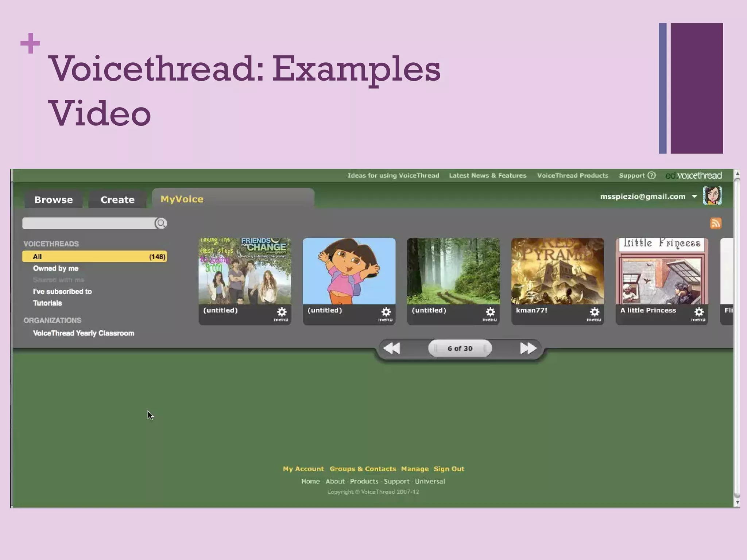Open the About footer link

tap(335, 481)
